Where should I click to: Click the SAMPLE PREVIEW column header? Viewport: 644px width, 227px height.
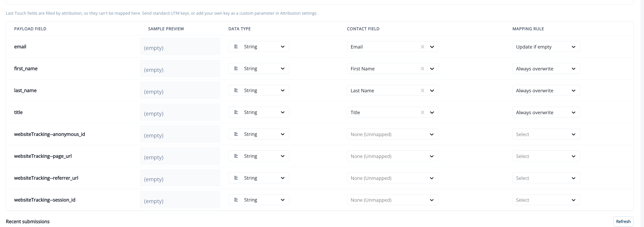pos(166,29)
